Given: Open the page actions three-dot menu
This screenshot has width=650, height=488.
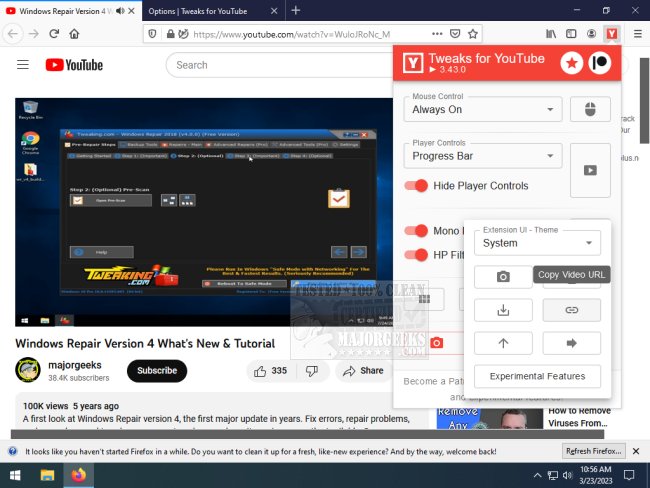Looking at the screenshot, I should [437, 34].
